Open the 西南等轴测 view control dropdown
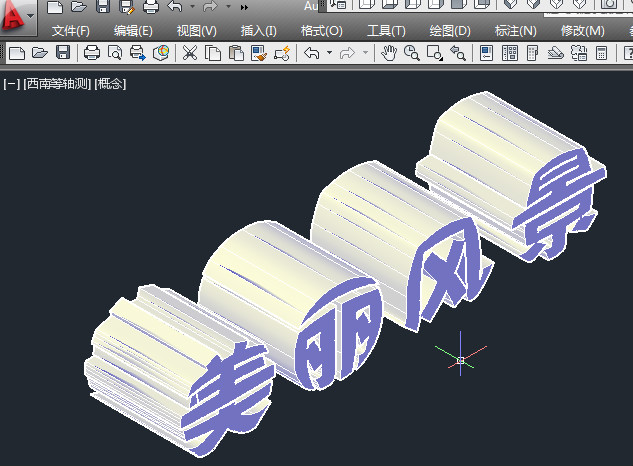The height and width of the screenshot is (466, 633). [56, 84]
